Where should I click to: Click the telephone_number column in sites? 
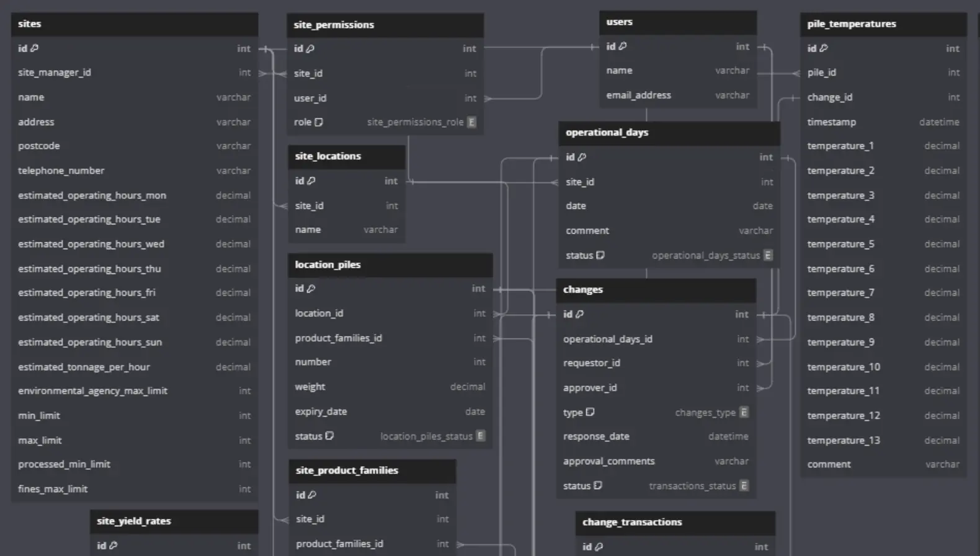pos(61,170)
